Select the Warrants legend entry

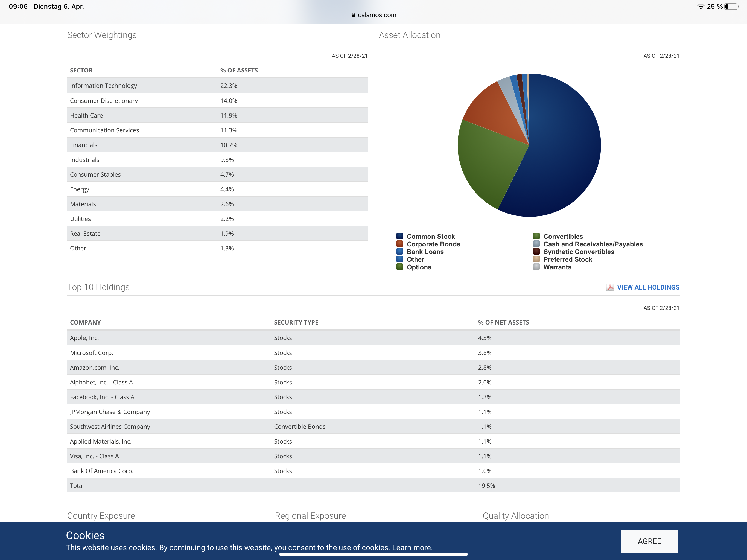tap(557, 267)
